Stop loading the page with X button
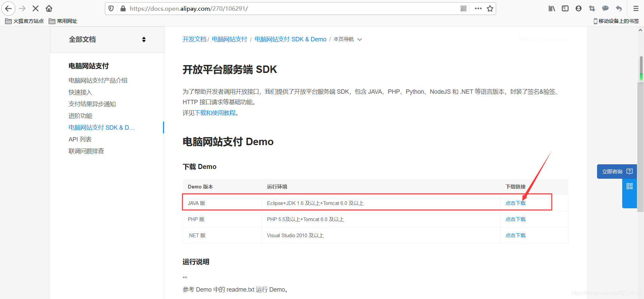This screenshot has width=644, height=299. pos(36,8)
